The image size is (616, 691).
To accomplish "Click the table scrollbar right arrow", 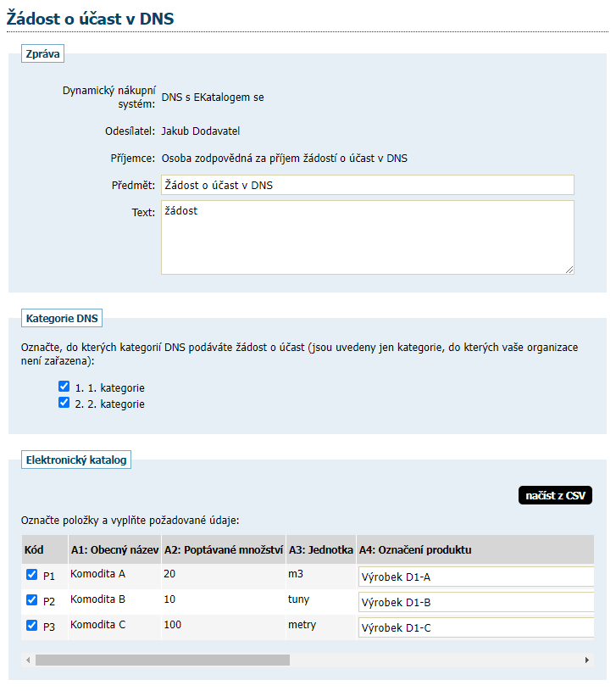I will point(586,660).
